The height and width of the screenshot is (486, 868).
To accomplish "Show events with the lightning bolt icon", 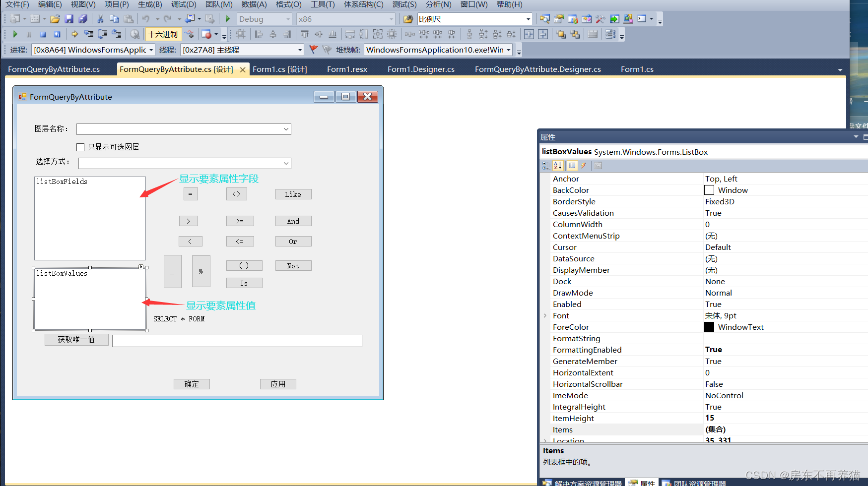I will [584, 166].
